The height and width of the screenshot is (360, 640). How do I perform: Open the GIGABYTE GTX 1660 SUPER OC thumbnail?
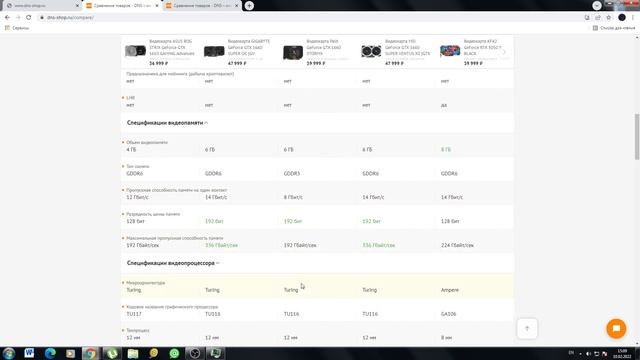[214, 51]
